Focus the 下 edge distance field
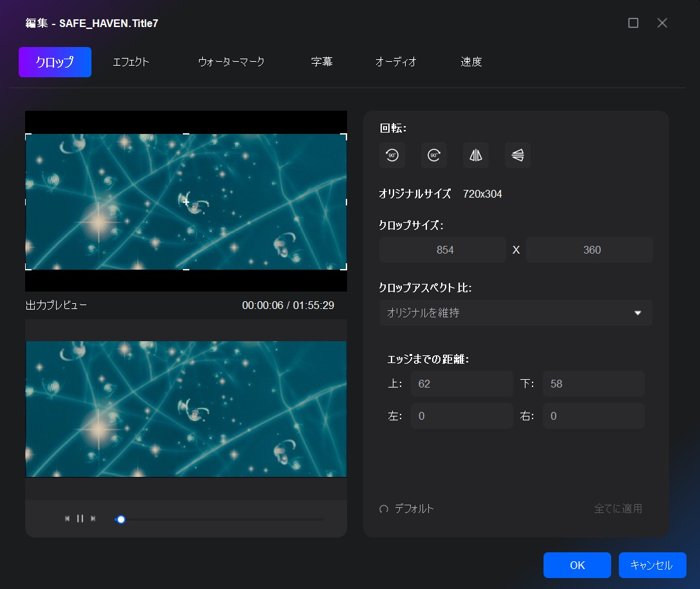This screenshot has height=589, width=700. pos(593,384)
